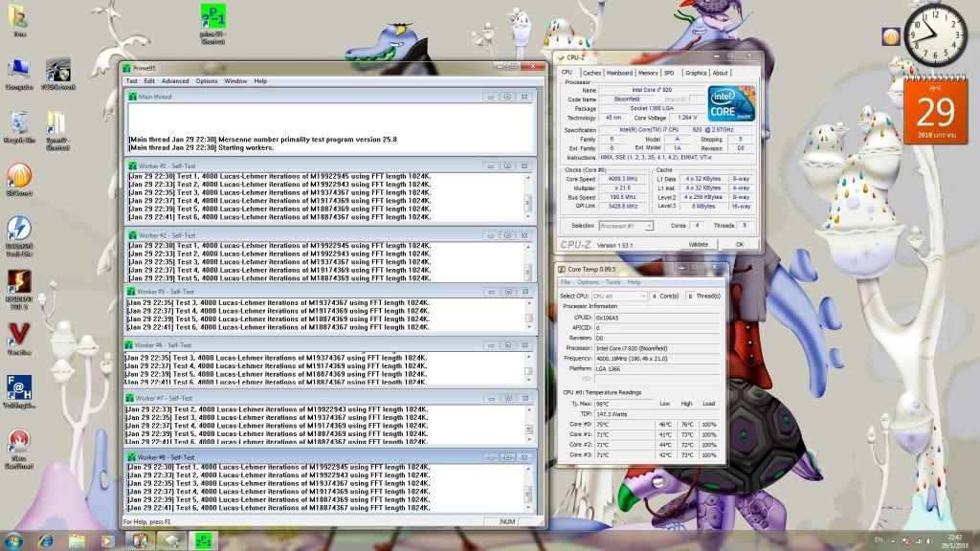
Task: Click the Validate button in CPU-Z
Action: pos(698,244)
